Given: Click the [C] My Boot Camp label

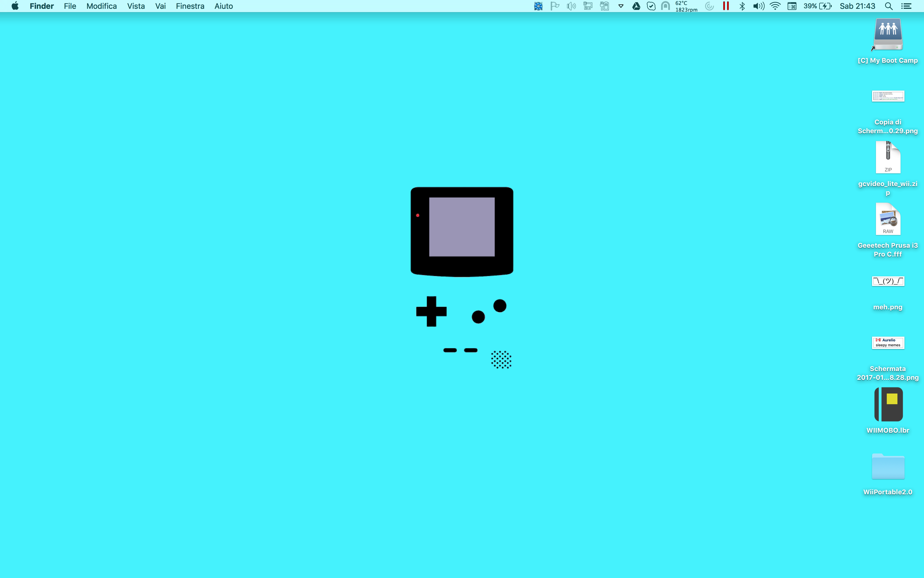Looking at the screenshot, I should tap(887, 60).
